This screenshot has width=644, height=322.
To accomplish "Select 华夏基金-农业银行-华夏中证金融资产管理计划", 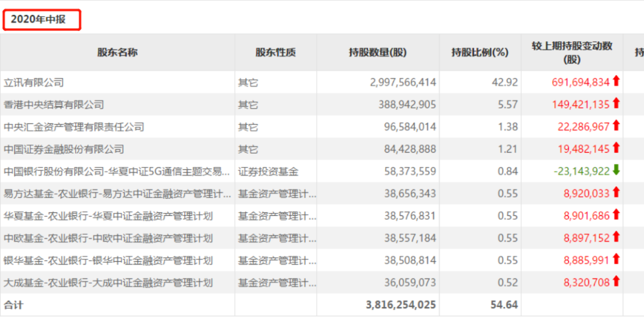I will pyautogui.click(x=108, y=216).
